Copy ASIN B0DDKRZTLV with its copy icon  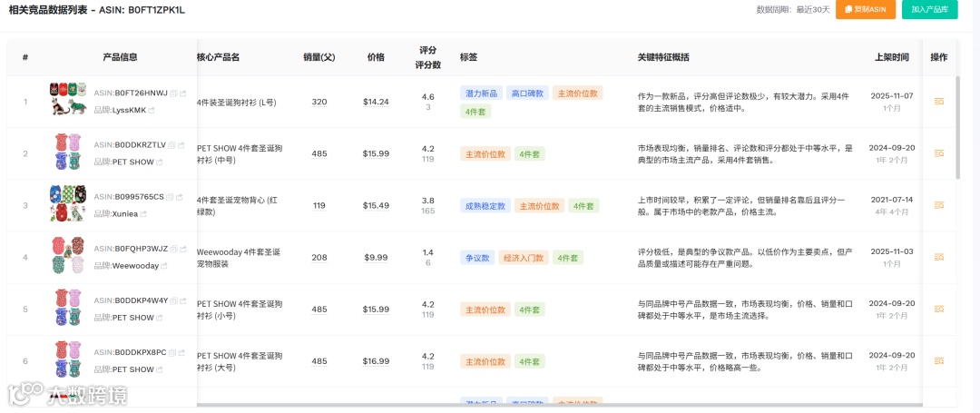coord(171,145)
